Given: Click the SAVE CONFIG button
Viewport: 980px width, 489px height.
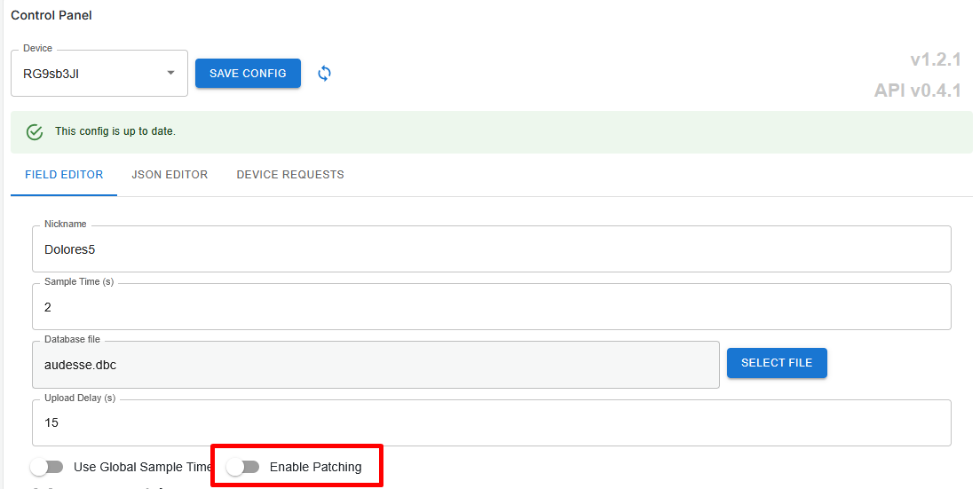Looking at the screenshot, I should click(x=249, y=74).
